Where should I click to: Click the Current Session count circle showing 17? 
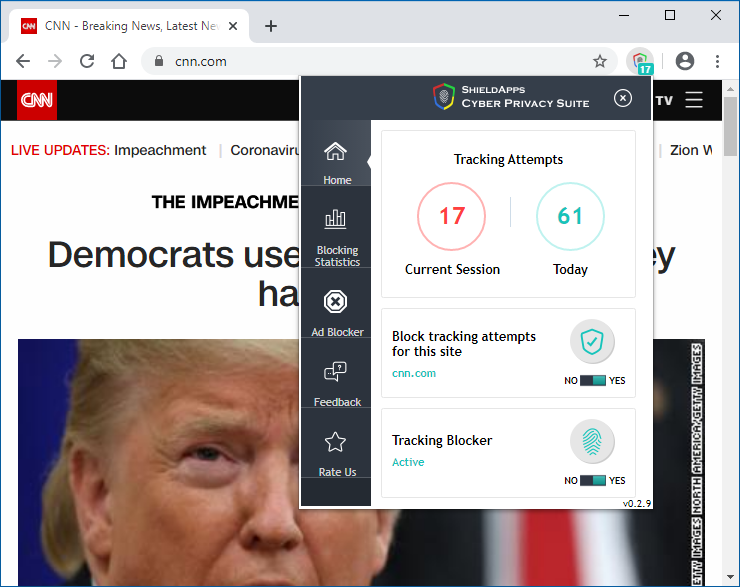452,216
